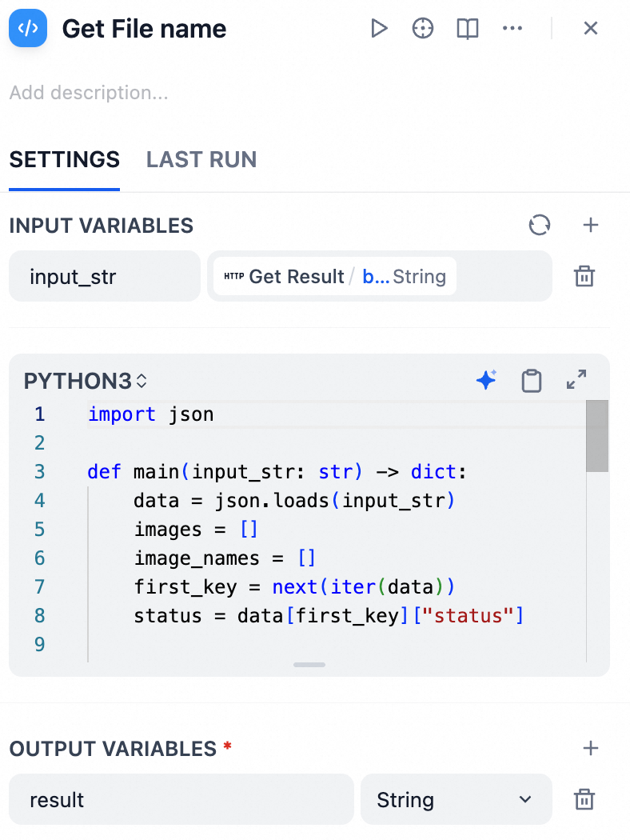630x840 pixels.
Task: Switch to the SETTINGS tab
Action: point(64,160)
